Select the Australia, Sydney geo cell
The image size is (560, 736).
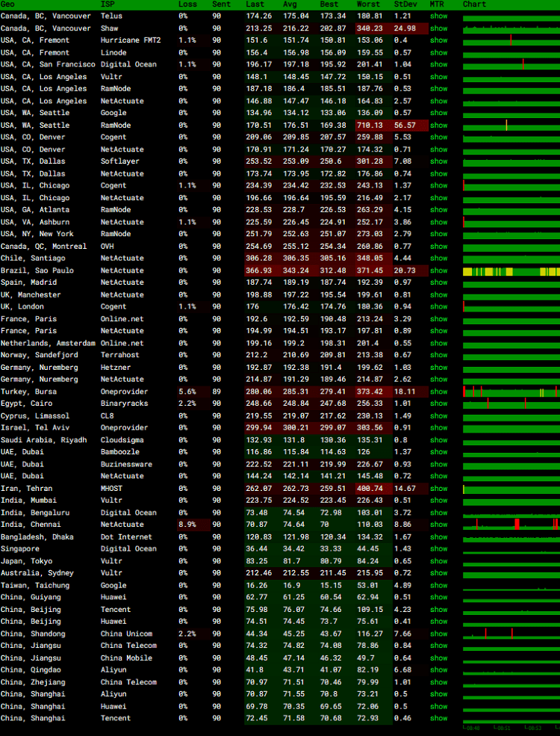tap(37, 572)
